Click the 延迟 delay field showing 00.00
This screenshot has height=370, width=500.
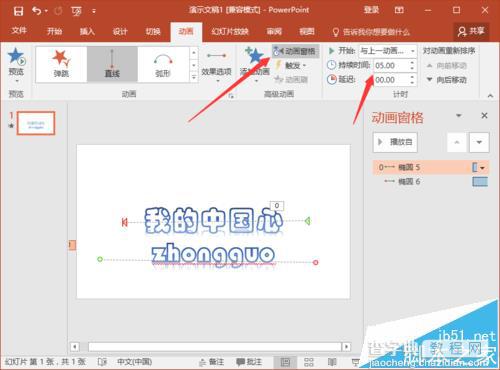click(391, 80)
